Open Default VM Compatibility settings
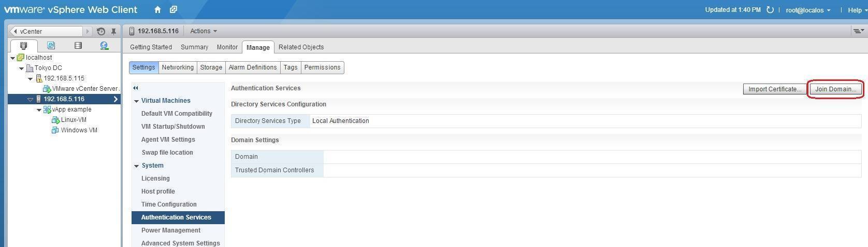This screenshot has height=247, width=868. coord(177,114)
